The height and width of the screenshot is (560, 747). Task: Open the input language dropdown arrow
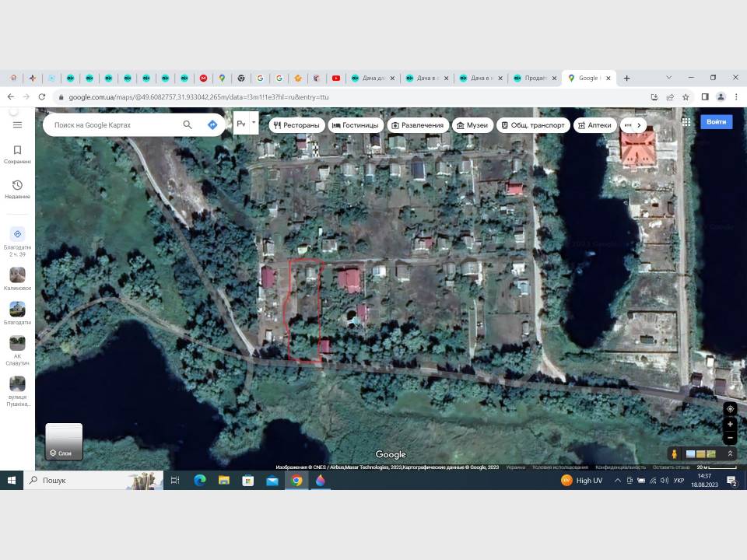254,122
